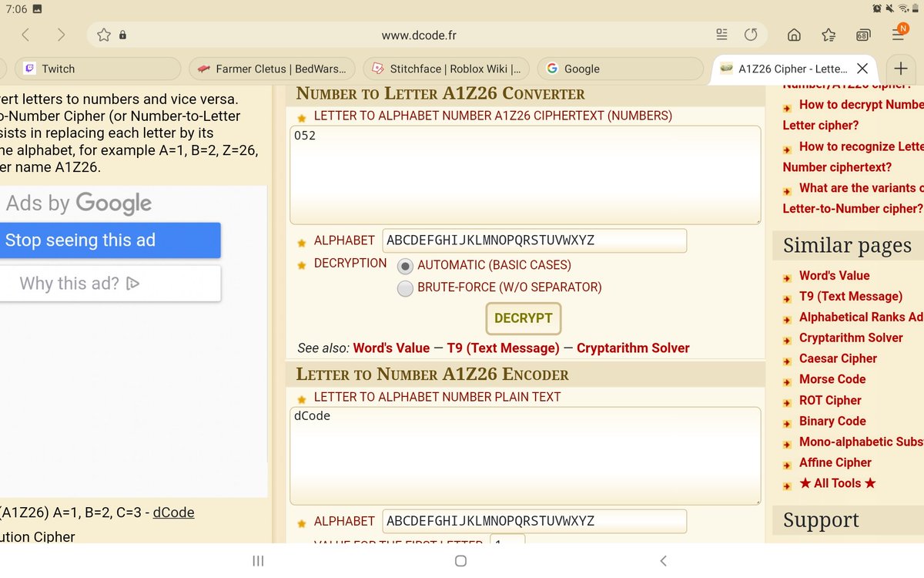924x578 pixels.
Task: Click the dCode link at bottom left
Action: [173, 512]
